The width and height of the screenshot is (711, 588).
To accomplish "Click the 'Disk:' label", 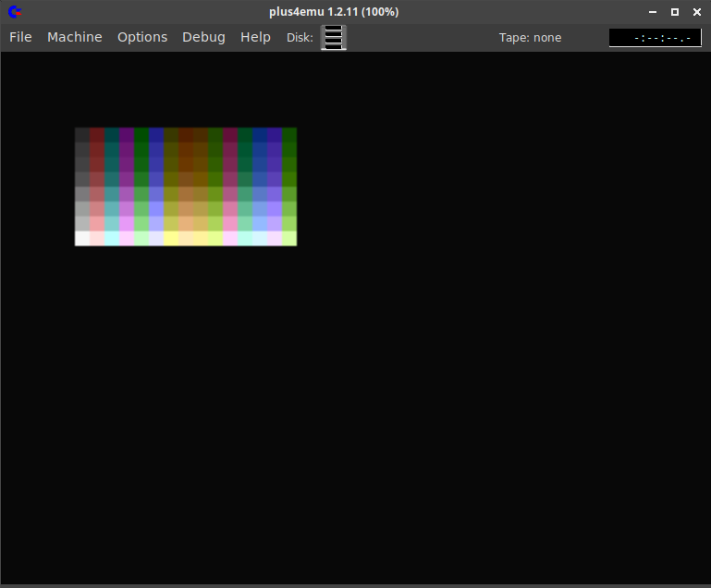I will pyautogui.click(x=300, y=38).
